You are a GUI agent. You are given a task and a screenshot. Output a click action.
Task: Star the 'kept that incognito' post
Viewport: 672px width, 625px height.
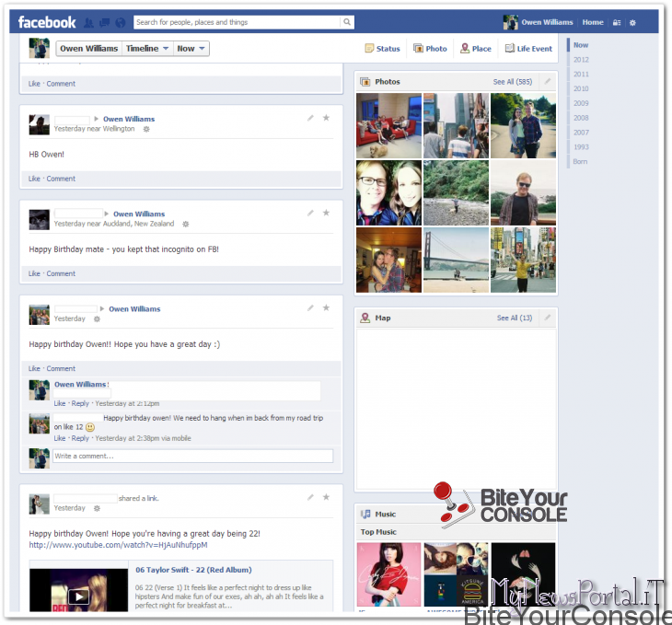[326, 213]
